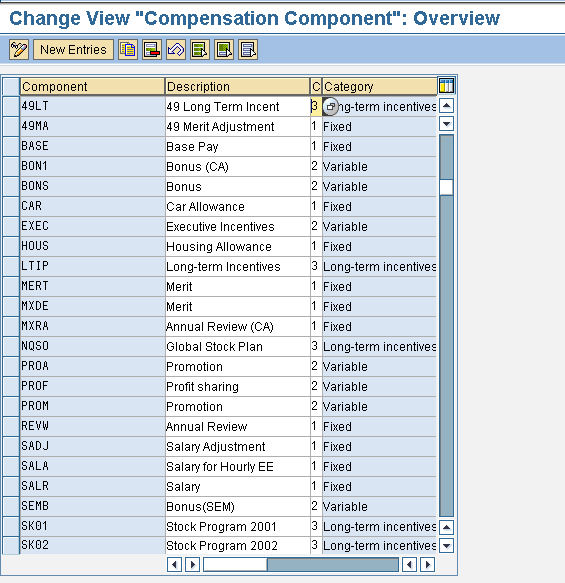Mark the row selector for LTIP
Image resolution: width=565 pixels, height=583 pixels.
pos(11,266)
